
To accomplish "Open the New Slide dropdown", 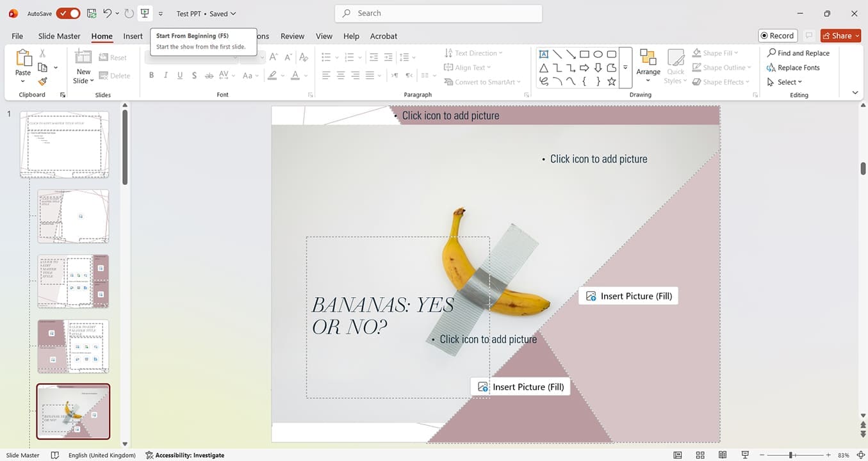I will [x=83, y=81].
